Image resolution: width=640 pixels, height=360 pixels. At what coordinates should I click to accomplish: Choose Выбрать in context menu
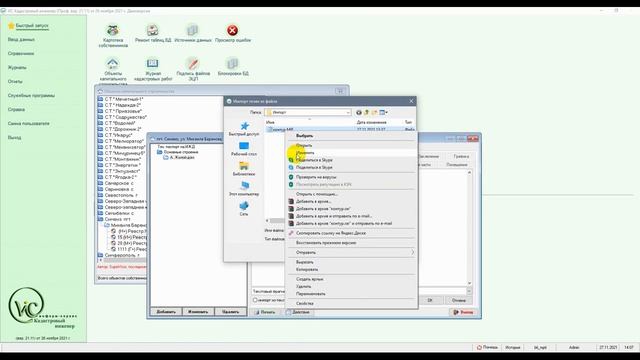pos(304,136)
